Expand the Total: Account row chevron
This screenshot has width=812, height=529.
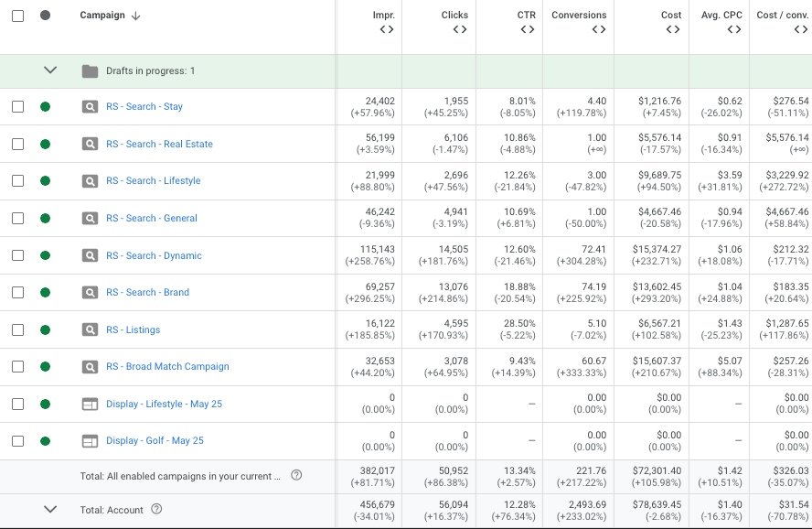pos(50,509)
